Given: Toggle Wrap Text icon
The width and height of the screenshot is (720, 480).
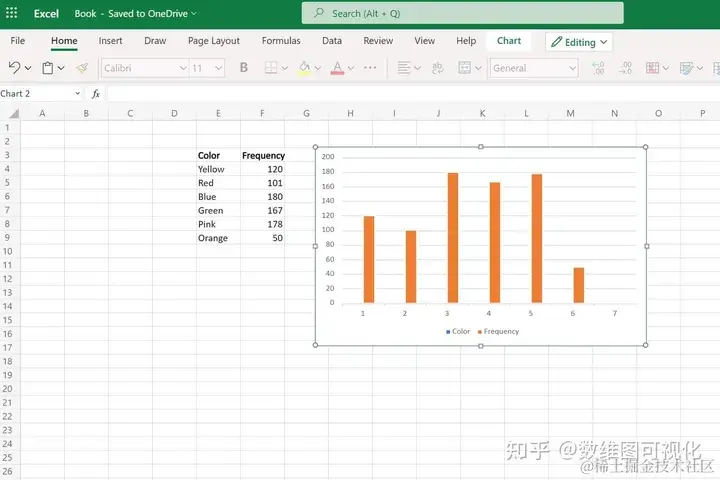Looking at the screenshot, I should click(x=438, y=68).
